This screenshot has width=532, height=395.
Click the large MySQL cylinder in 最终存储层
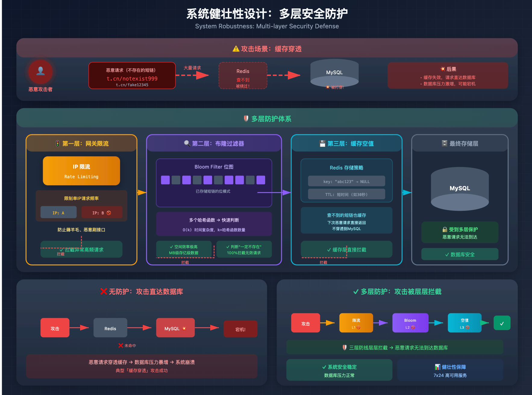click(460, 188)
